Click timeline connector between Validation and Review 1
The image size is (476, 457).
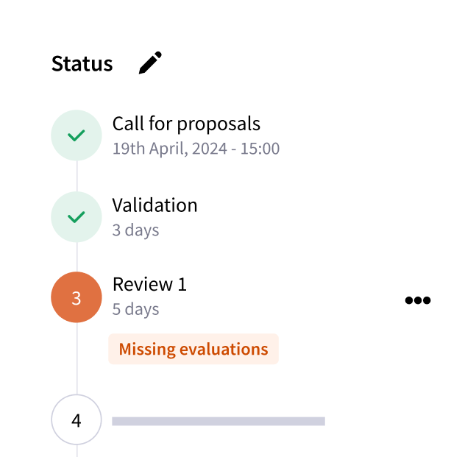(77, 257)
